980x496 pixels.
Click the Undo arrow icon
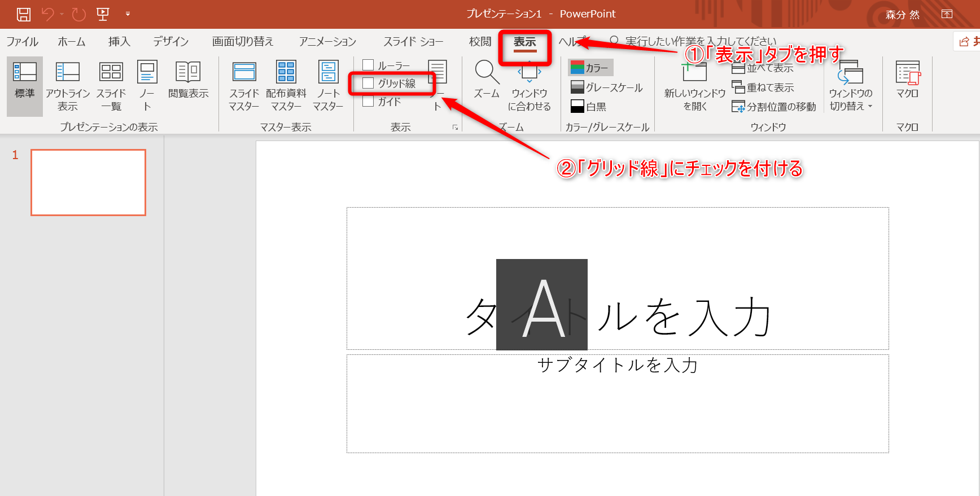pos(48,14)
